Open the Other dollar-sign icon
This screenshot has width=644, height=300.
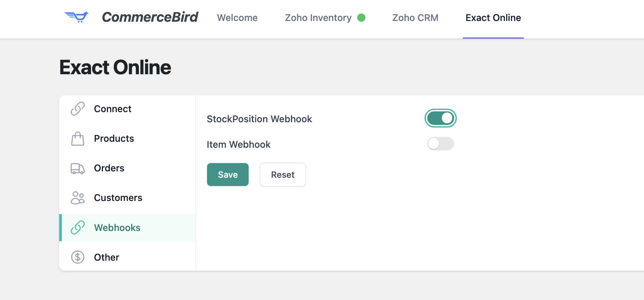pos(78,257)
